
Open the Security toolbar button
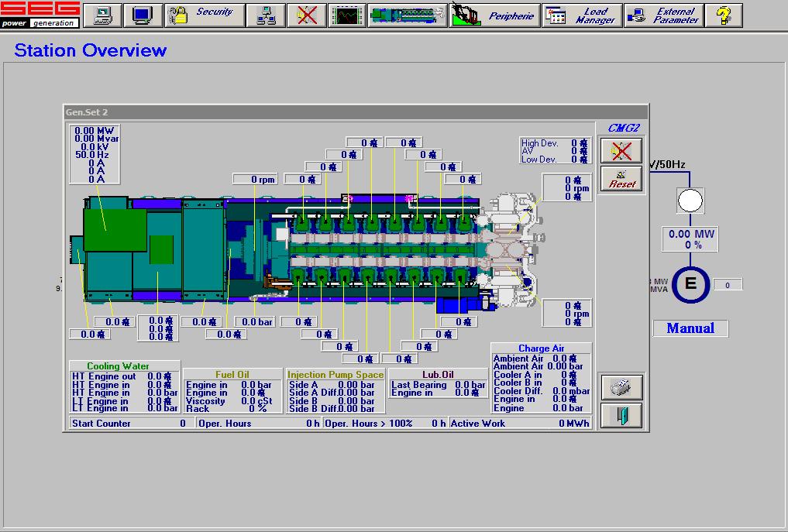click(x=205, y=15)
